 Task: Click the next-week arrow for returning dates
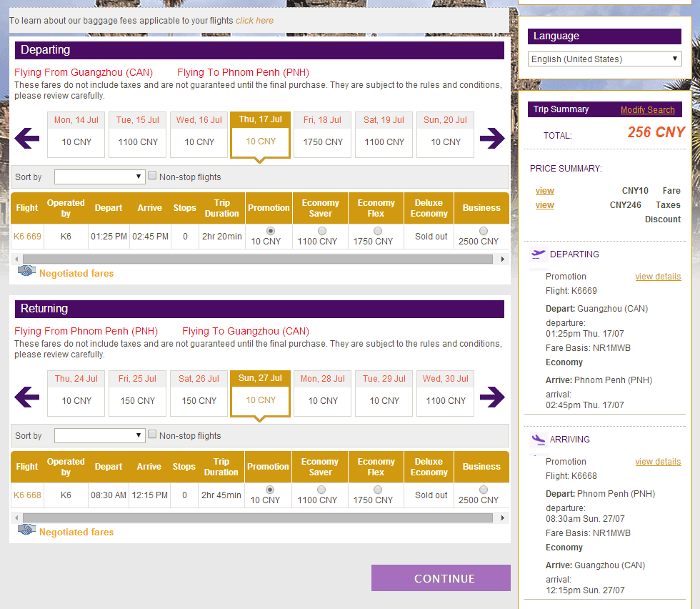click(492, 397)
